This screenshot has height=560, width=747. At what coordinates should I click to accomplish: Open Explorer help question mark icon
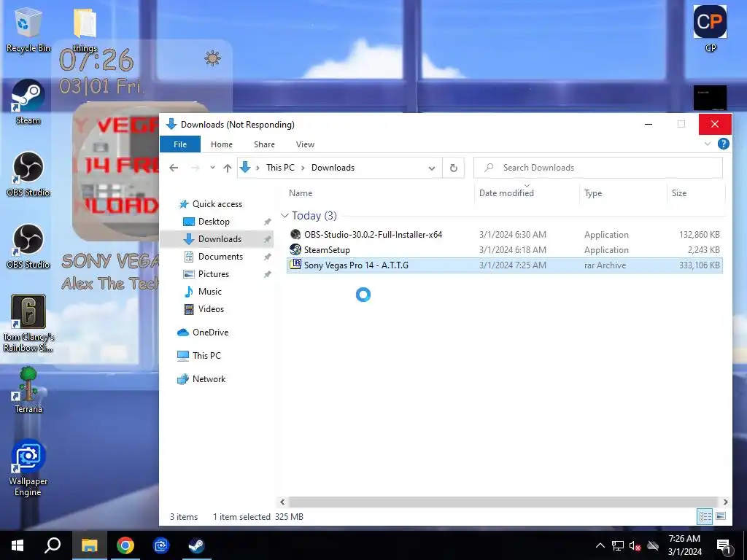(x=723, y=144)
